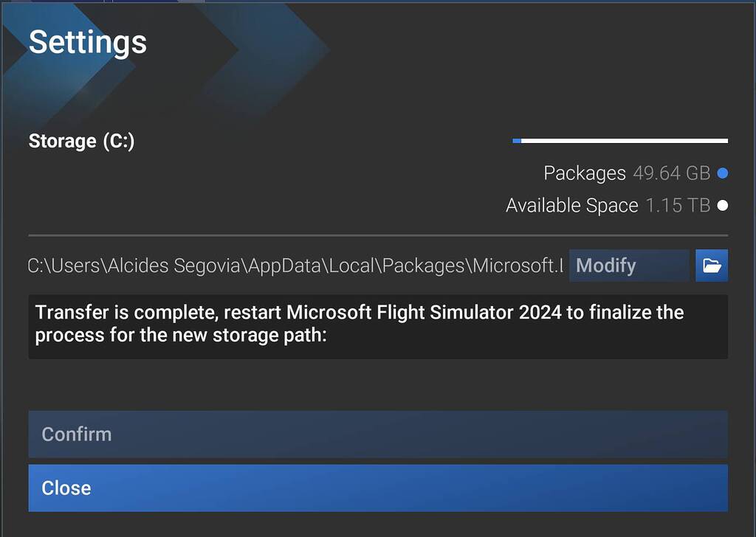Close the storage settings dialog
The height and width of the screenshot is (537, 756).
point(377,488)
